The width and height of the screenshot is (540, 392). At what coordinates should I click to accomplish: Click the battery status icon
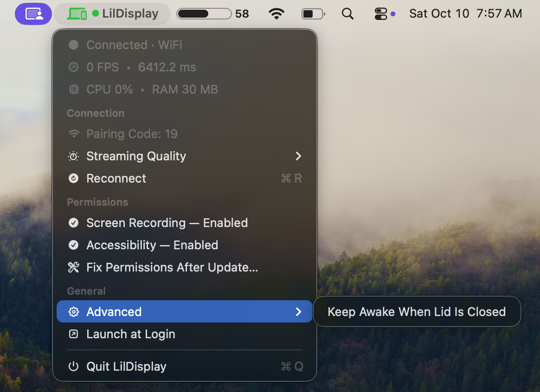pyautogui.click(x=313, y=14)
